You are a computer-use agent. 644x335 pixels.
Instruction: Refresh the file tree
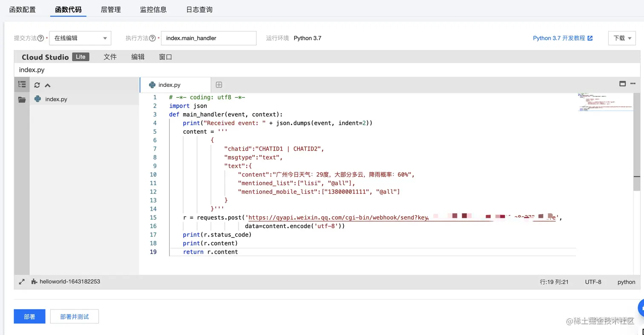(37, 85)
